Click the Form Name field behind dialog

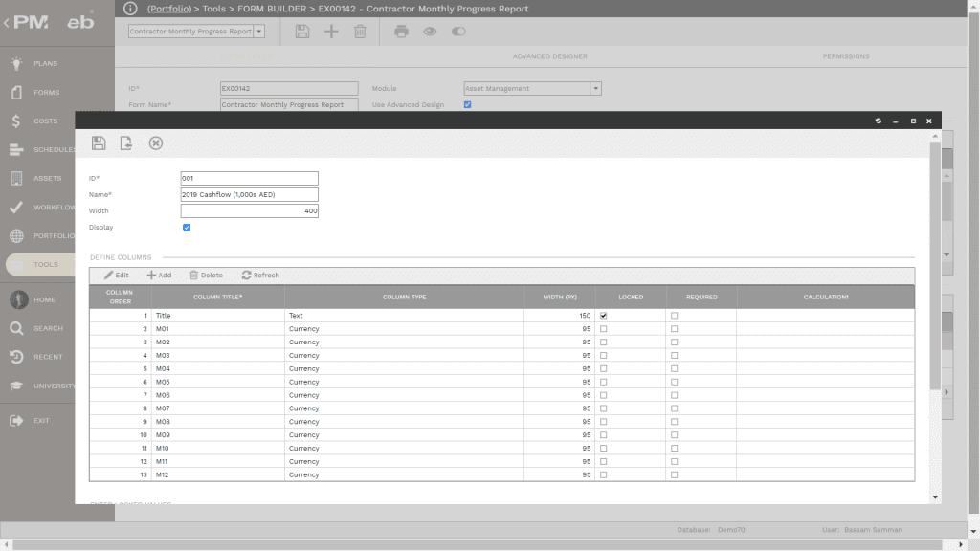[289, 104]
